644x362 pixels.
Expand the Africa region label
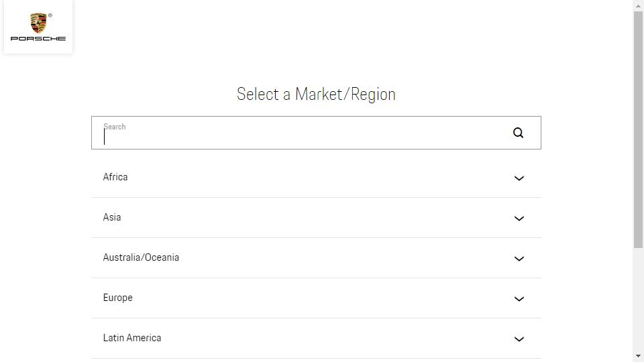pyautogui.click(x=115, y=177)
